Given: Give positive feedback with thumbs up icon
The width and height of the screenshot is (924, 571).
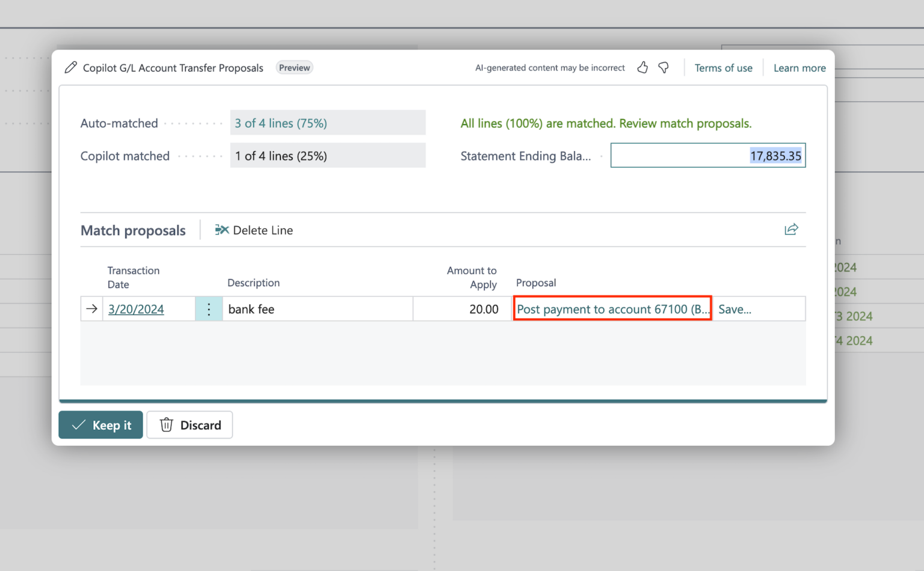Looking at the screenshot, I should point(642,67).
